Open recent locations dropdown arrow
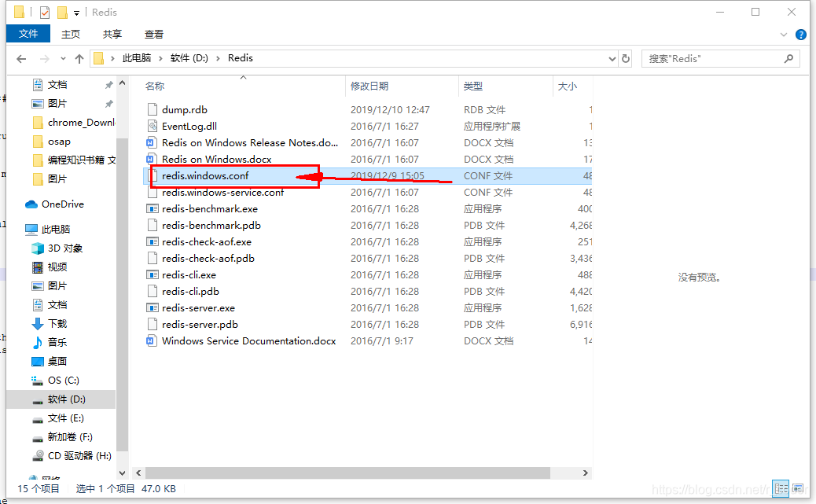The image size is (816, 504). 63,59
